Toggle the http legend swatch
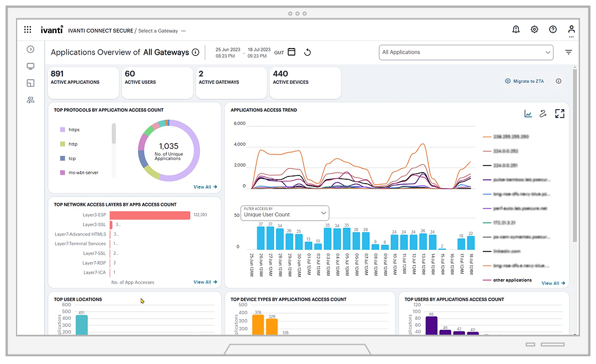This screenshot has width=596, height=364. 63,144
